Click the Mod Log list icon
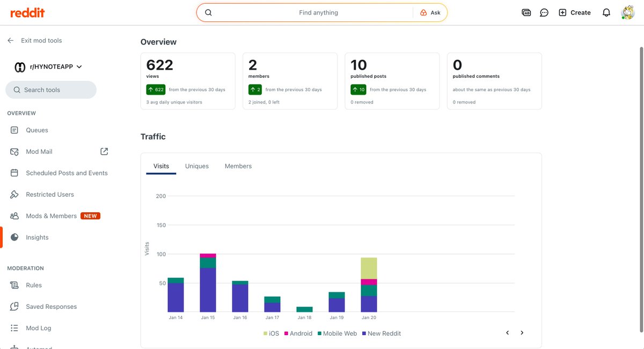Image resolution: width=644 pixels, height=349 pixels. click(x=14, y=328)
